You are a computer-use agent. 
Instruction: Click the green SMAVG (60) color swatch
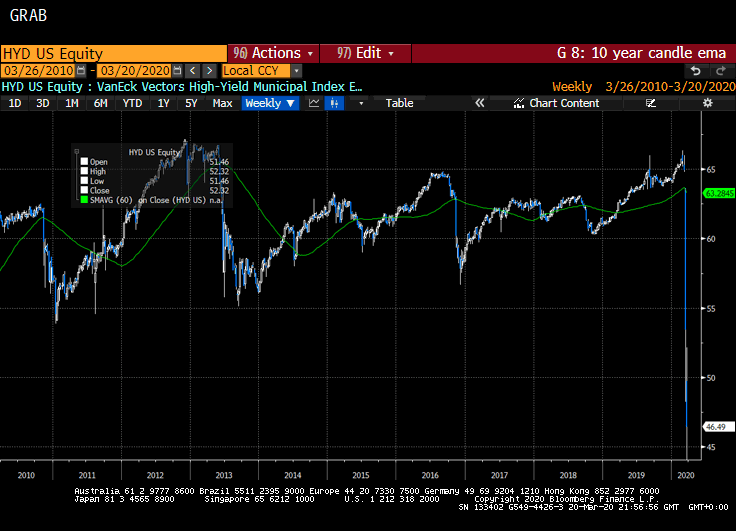pyautogui.click(x=84, y=200)
